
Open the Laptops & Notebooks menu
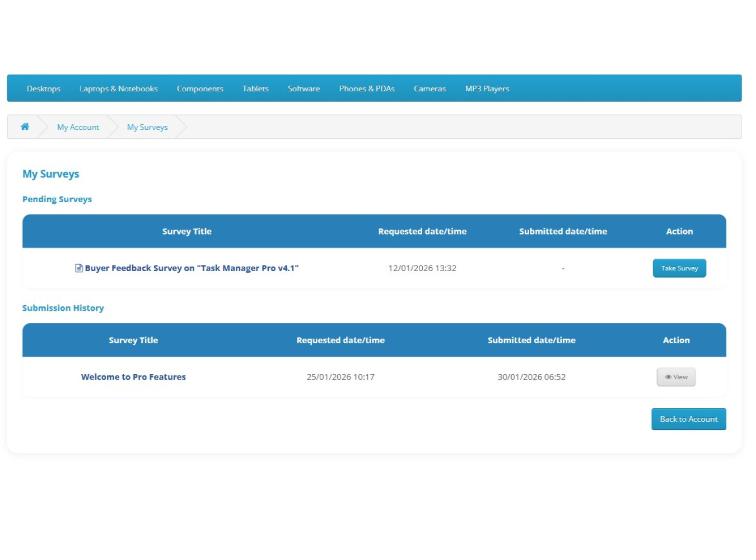pos(118,88)
